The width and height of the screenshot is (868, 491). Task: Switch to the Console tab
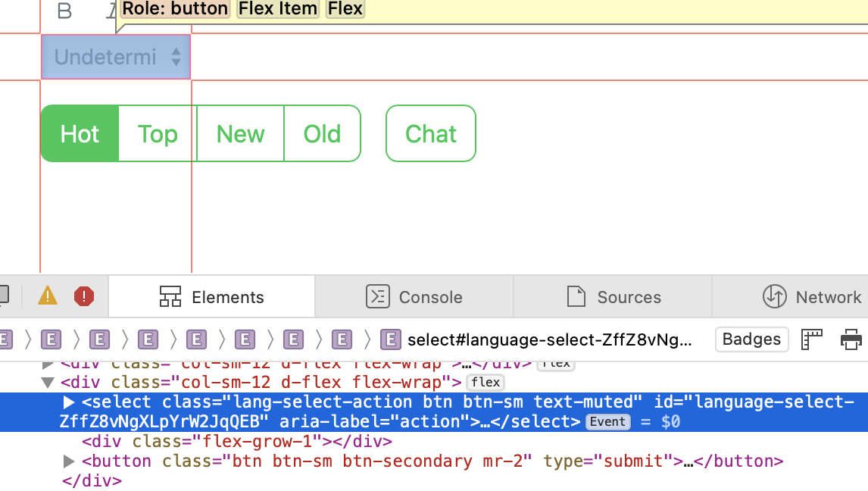coord(414,296)
